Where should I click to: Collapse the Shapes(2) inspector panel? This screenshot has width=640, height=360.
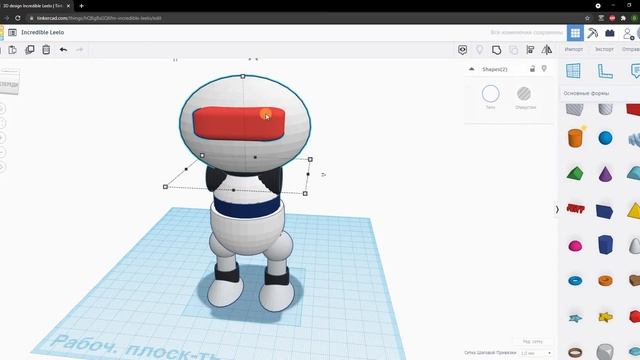coord(471,69)
